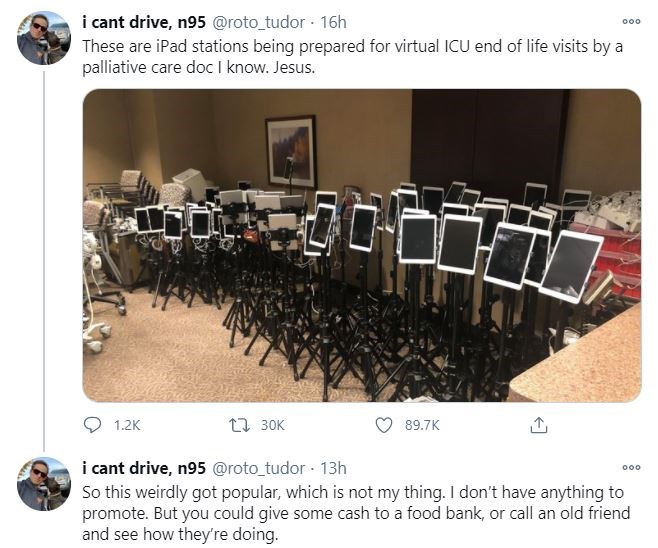
Task: Click the 30K retweet count
Action: point(272,425)
